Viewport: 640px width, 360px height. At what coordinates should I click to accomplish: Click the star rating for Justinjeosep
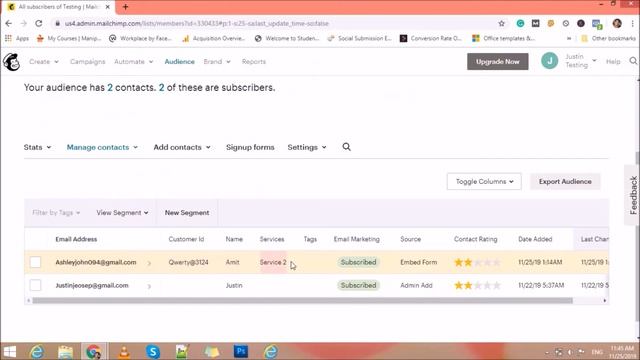477,285
